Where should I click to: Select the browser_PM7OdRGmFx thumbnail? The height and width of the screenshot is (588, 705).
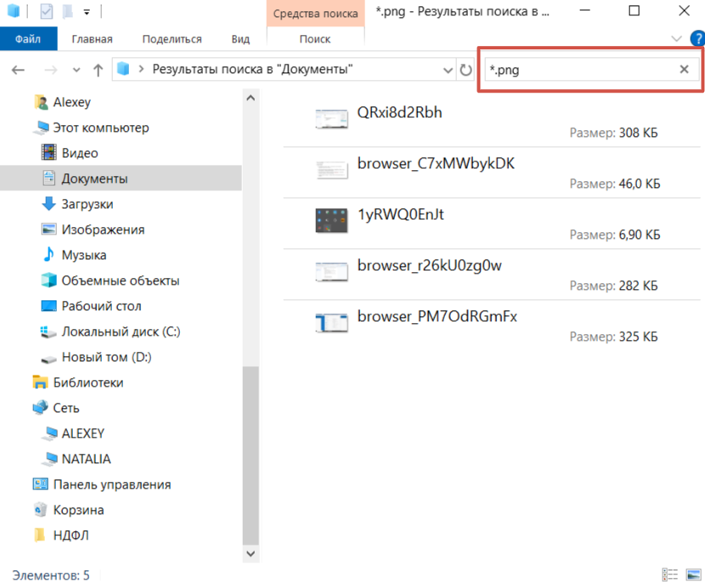[x=331, y=323]
